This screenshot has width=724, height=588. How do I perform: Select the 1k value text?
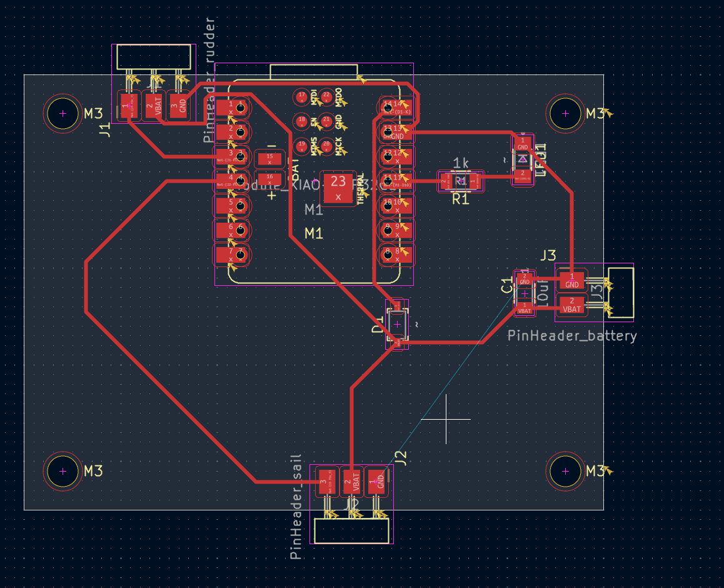(x=461, y=163)
